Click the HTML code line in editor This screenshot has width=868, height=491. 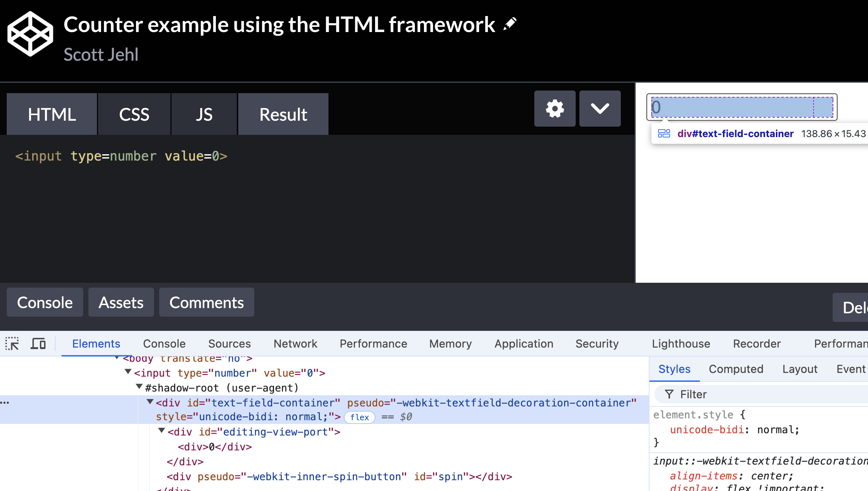(121, 156)
